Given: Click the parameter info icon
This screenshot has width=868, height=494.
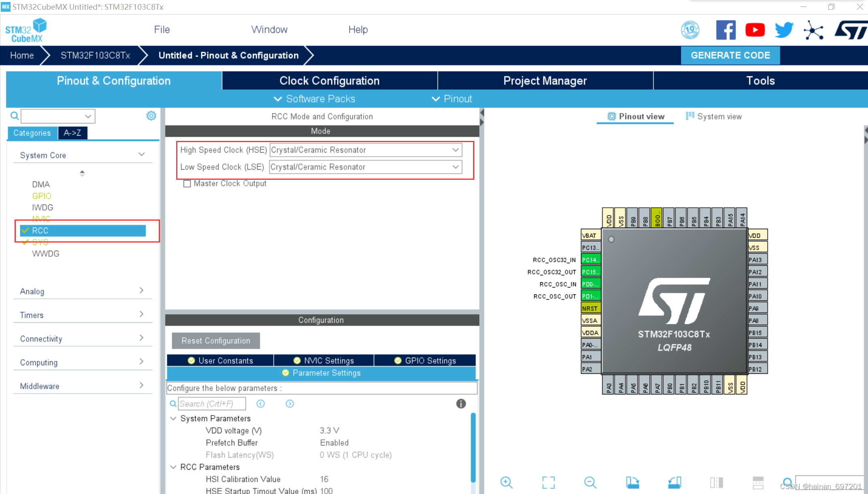Looking at the screenshot, I should pyautogui.click(x=461, y=404).
